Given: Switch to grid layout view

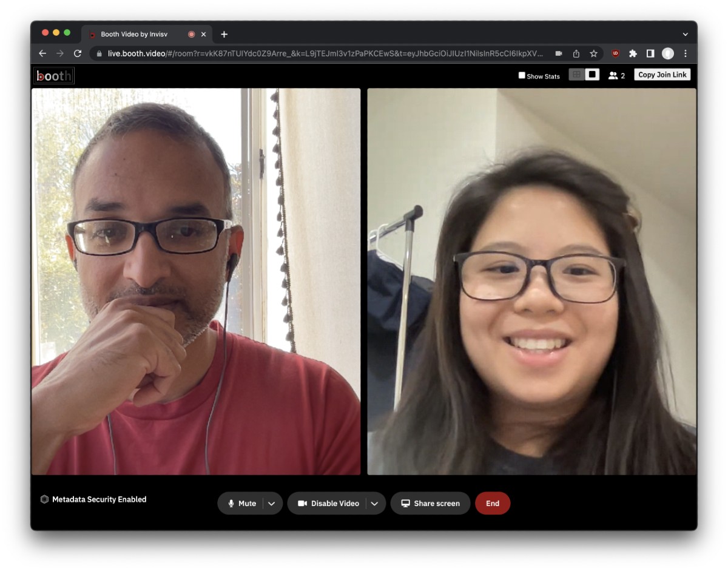Looking at the screenshot, I should pos(576,75).
